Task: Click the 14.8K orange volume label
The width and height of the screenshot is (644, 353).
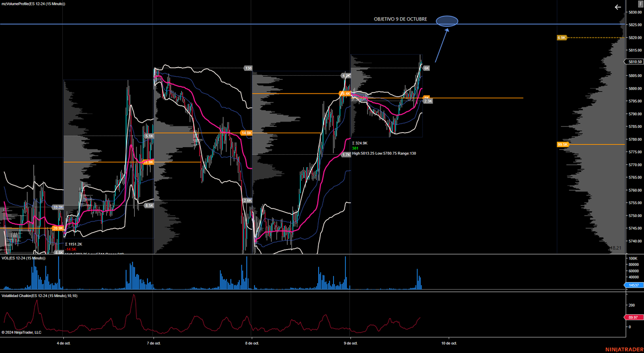Action: click(246, 133)
